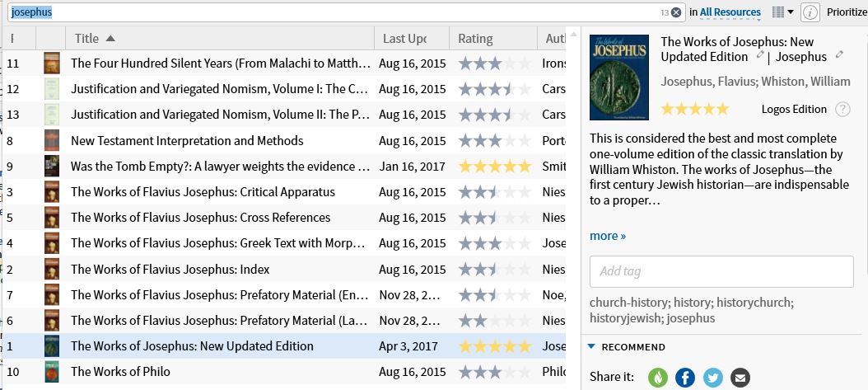The image size is (868, 390).
Task: Share on Faithlife flame icon
Action: 658,378
